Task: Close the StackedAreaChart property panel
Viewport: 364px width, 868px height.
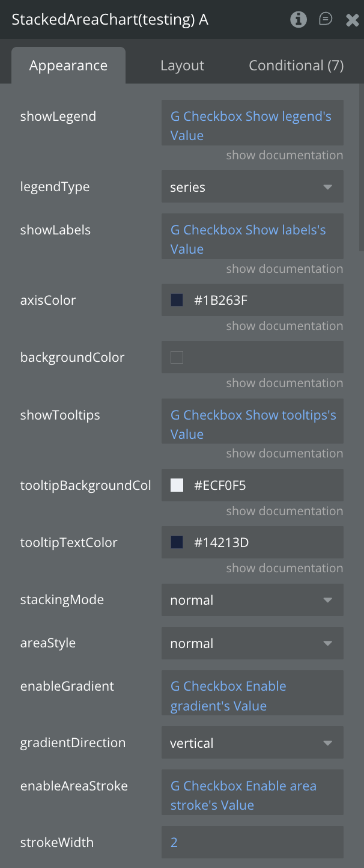Action: 352,20
